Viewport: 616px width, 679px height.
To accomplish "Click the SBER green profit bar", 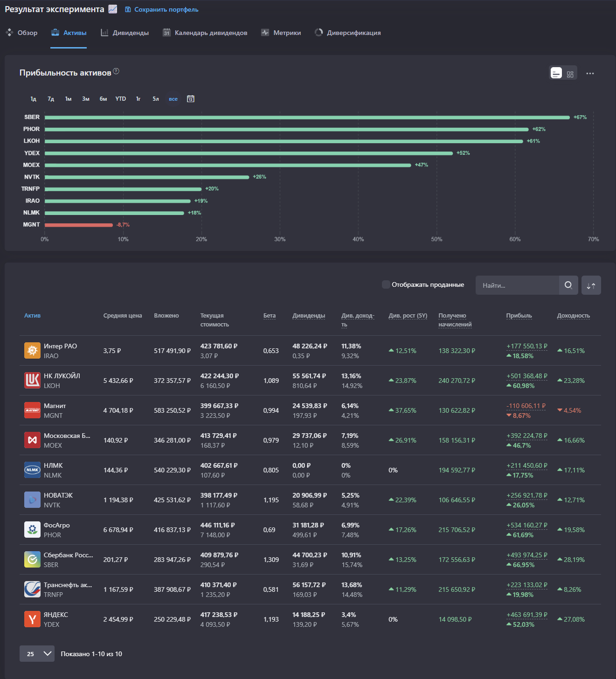I will [x=307, y=118].
